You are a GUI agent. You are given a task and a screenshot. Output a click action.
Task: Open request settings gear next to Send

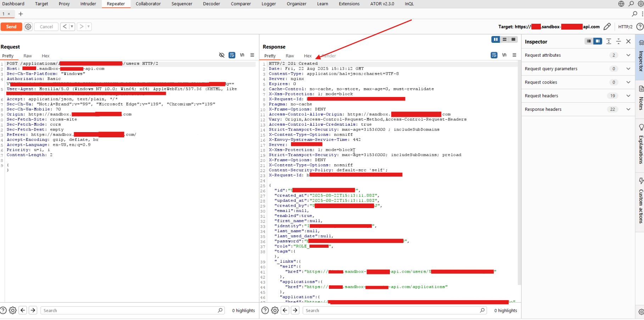point(28,27)
